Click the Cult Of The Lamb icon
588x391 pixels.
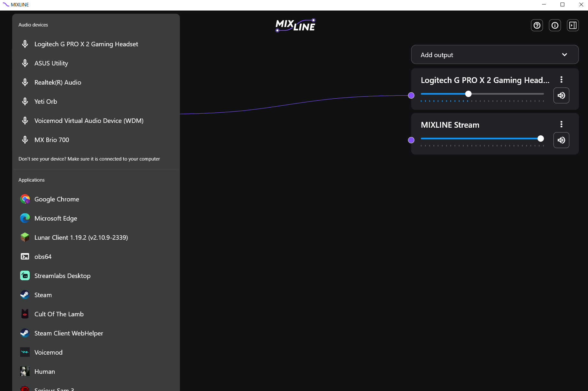point(25,314)
